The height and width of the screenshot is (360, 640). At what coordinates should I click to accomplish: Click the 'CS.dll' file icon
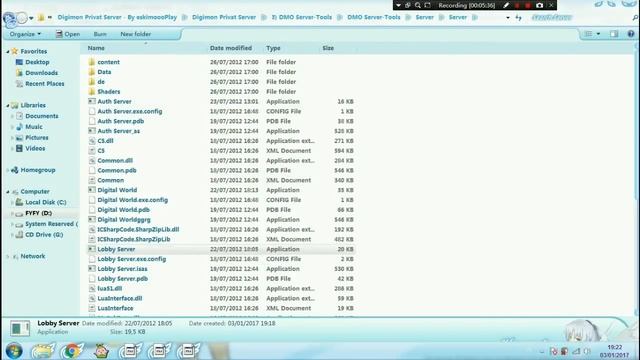tap(92, 141)
